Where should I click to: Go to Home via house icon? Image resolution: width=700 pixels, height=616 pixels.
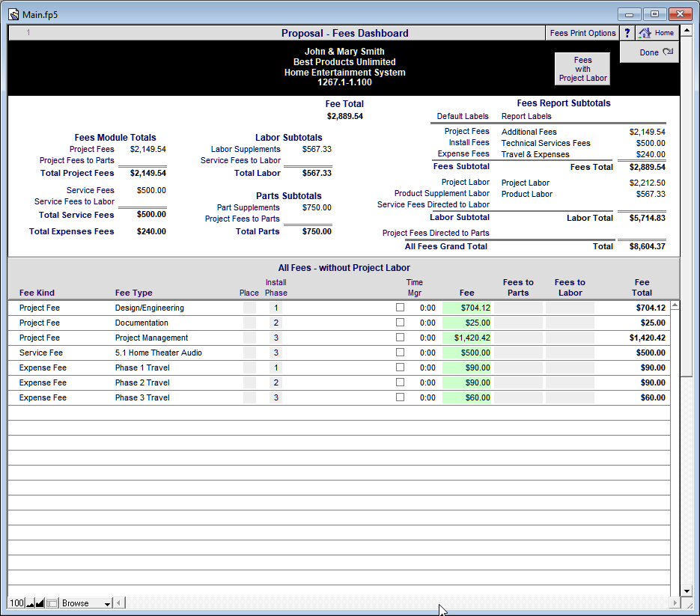pos(657,33)
